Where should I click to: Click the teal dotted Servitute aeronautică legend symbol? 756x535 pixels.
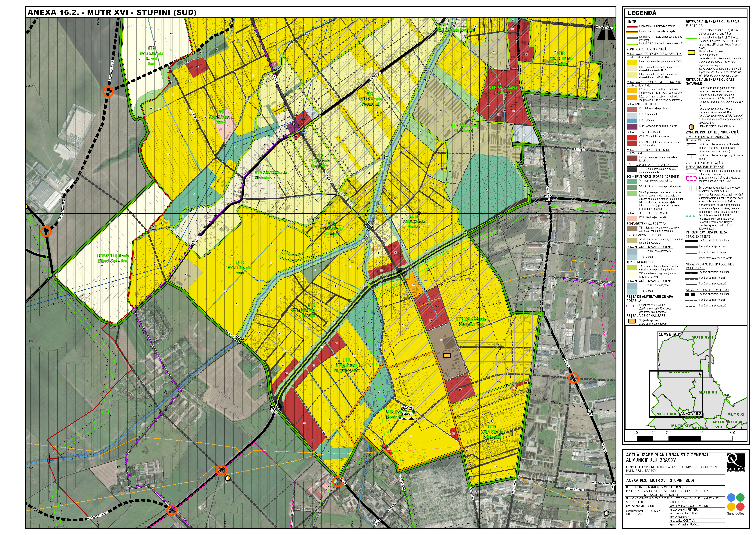tap(690, 216)
